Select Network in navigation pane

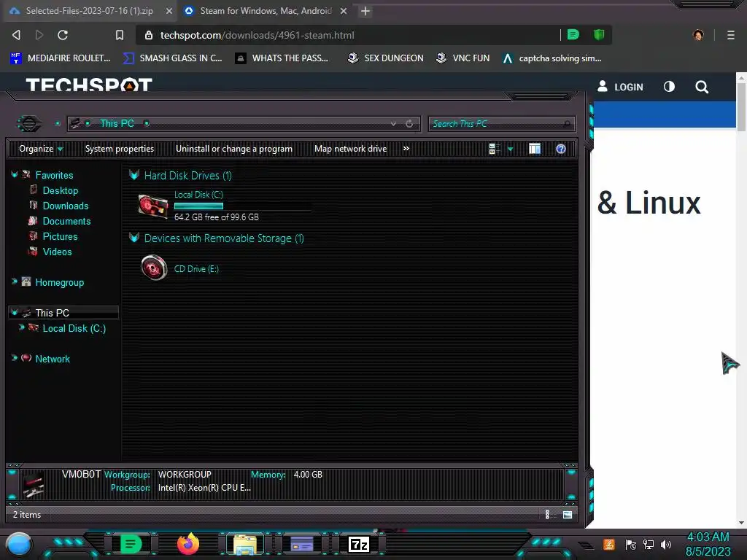(x=53, y=359)
